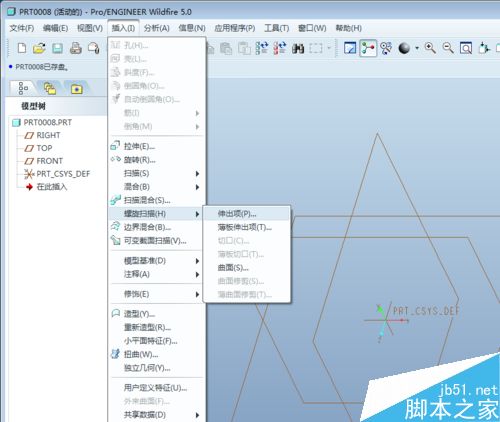The image size is (500, 422).
Task: Open the Find tool binoculars icon
Action: [x=298, y=49]
